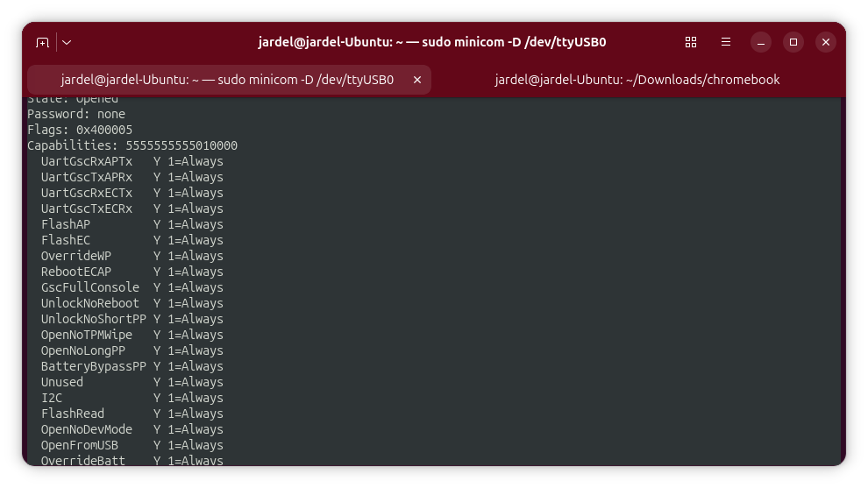Screen dimensions: 868x488
Task: Click the window title in the header bar
Action: click(432, 42)
